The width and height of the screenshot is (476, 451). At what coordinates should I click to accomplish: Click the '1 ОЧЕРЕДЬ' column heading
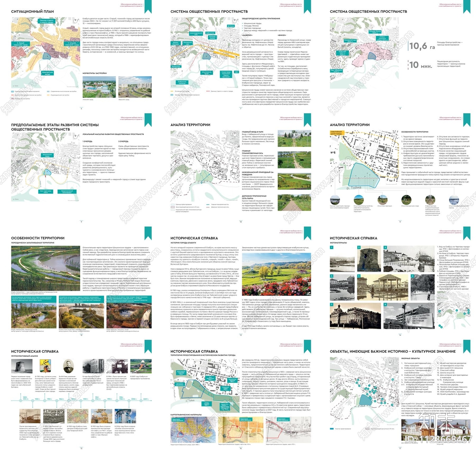[x=87, y=142]
